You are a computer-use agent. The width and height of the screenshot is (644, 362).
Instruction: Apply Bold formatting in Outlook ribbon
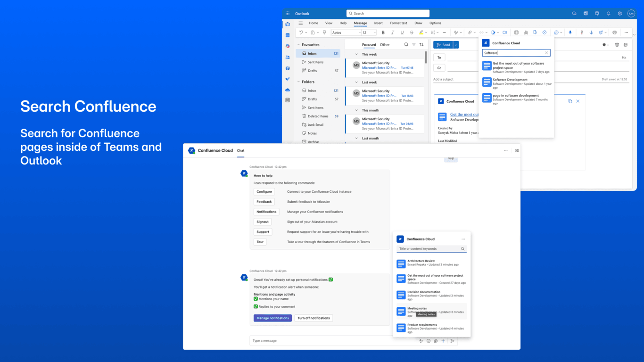[x=383, y=33]
